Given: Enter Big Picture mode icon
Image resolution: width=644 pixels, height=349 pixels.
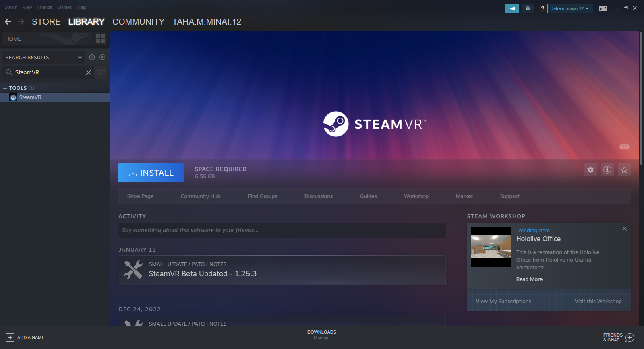Looking at the screenshot, I should (603, 8).
